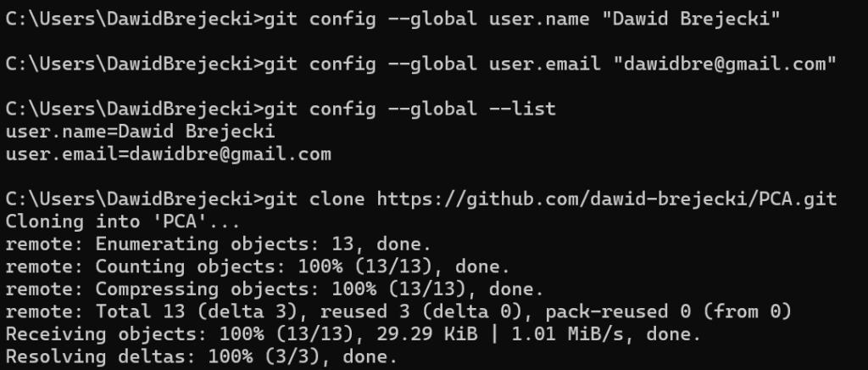Viewport: 868px width, 370px height.
Task: Select the Enumerating objects output line
Action: click(x=219, y=244)
